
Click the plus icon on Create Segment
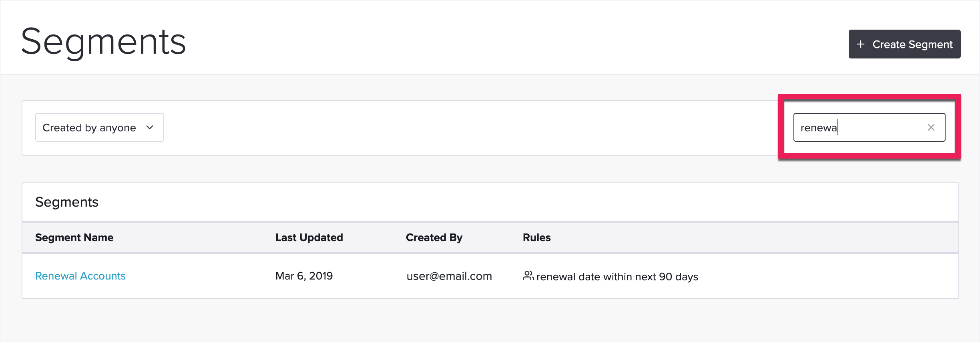coord(861,44)
